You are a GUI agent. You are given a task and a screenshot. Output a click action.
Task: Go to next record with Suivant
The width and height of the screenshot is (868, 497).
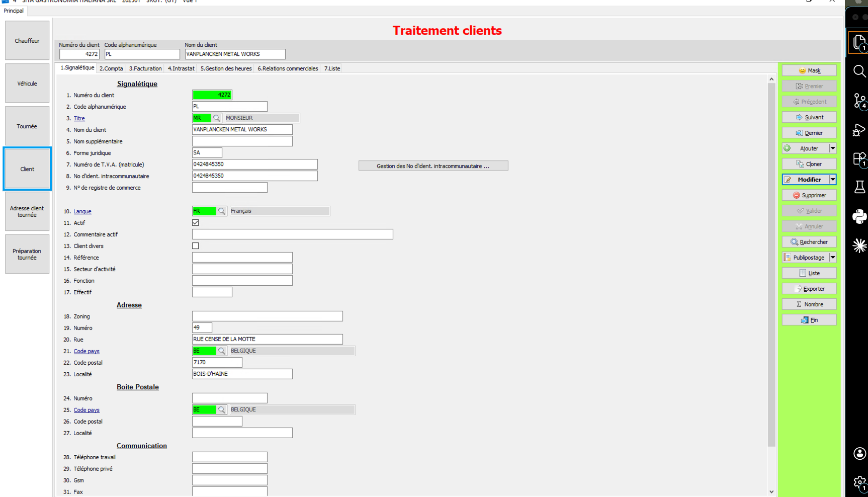click(809, 117)
